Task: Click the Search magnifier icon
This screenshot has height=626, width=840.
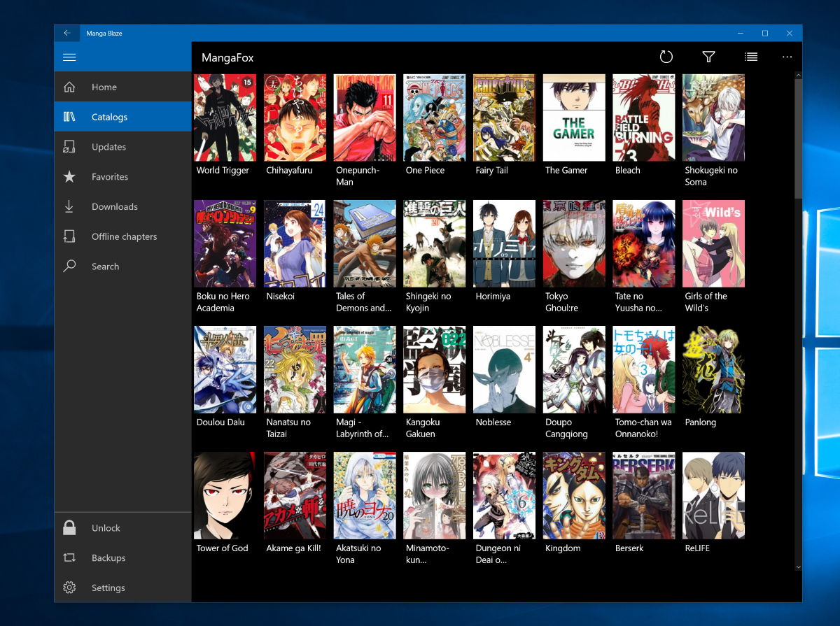Action: click(x=69, y=266)
